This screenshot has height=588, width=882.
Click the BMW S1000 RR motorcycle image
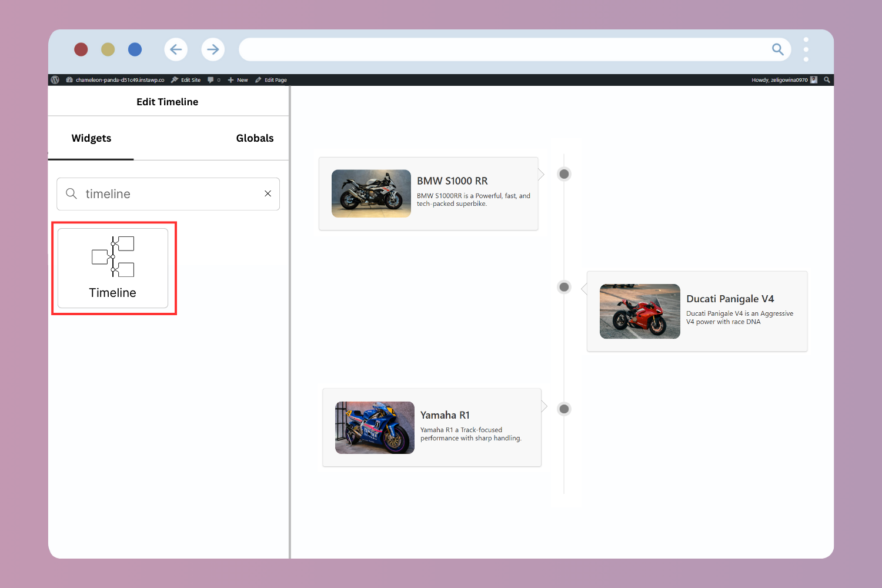pyautogui.click(x=371, y=193)
